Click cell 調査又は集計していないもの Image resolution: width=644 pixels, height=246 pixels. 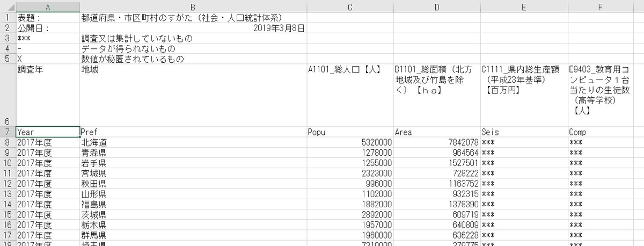[x=193, y=39]
